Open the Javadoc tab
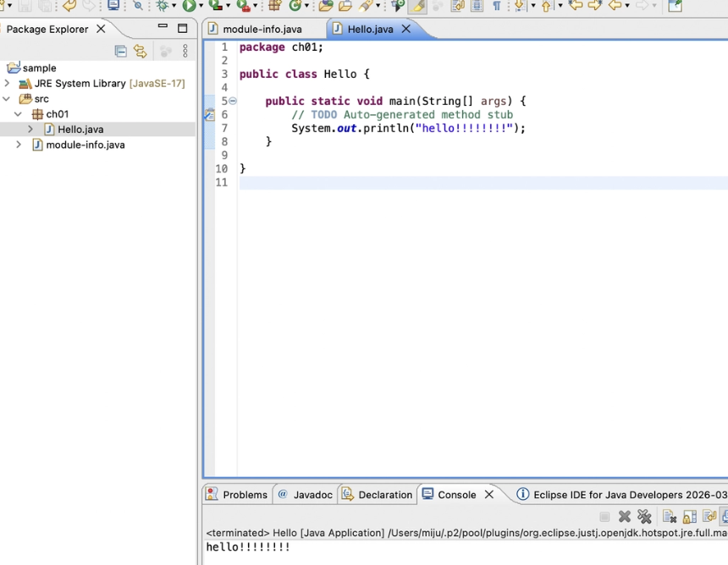 pyautogui.click(x=306, y=495)
